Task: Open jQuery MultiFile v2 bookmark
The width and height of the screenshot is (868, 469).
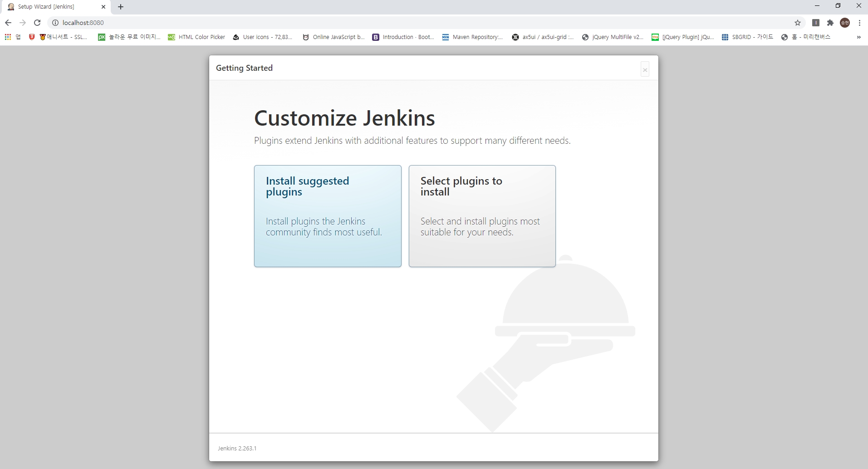Action: pos(613,37)
